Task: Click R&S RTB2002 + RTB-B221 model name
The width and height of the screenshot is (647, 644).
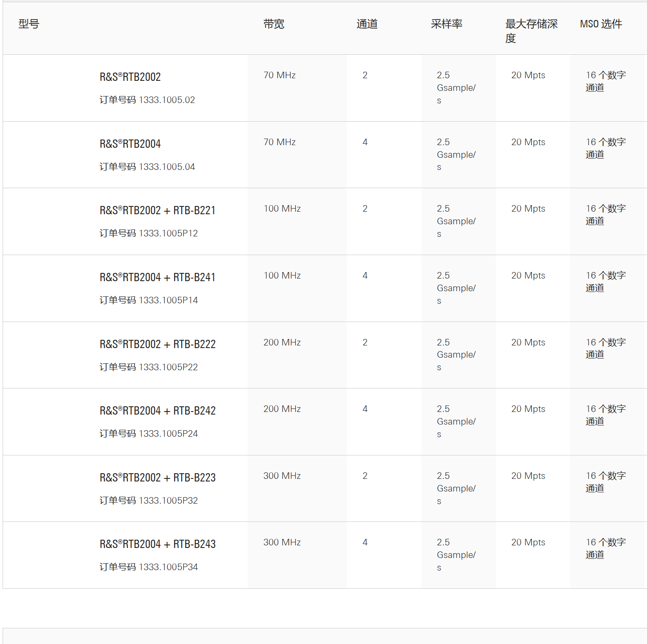Action: coord(157,210)
